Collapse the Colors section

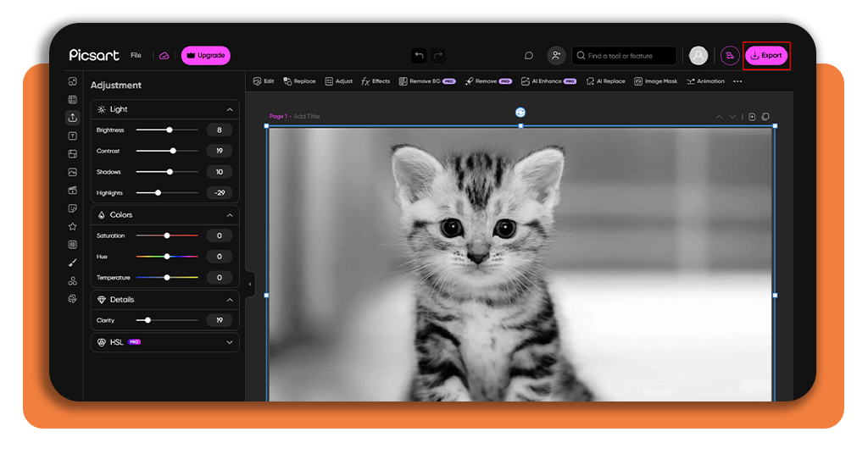(x=230, y=215)
